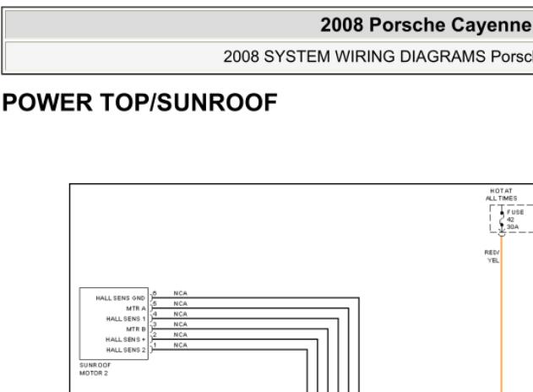Click the NCA label on pin 6 wire
This screenshot has height=392, width=533.
[x=180, y=293]
